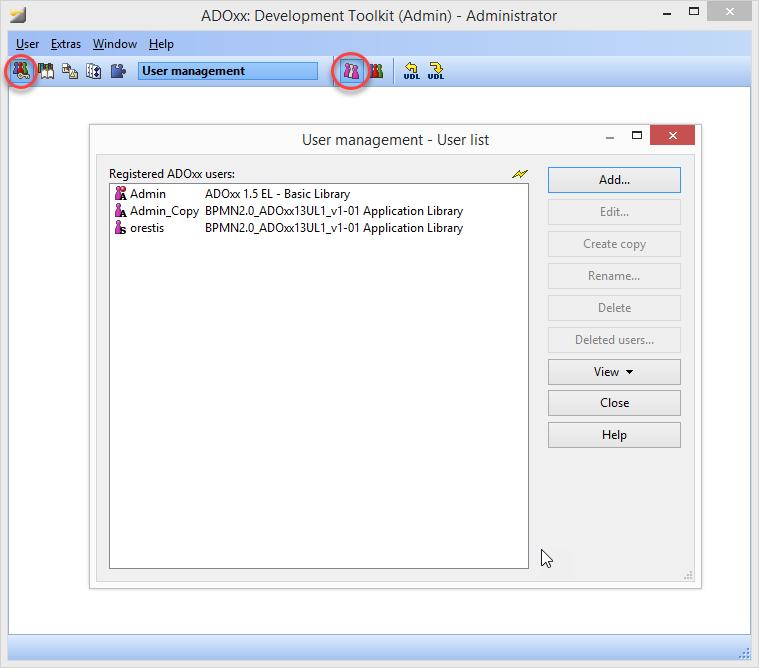
Task: Click the Help button in the dialog
Action: point(614,435)
